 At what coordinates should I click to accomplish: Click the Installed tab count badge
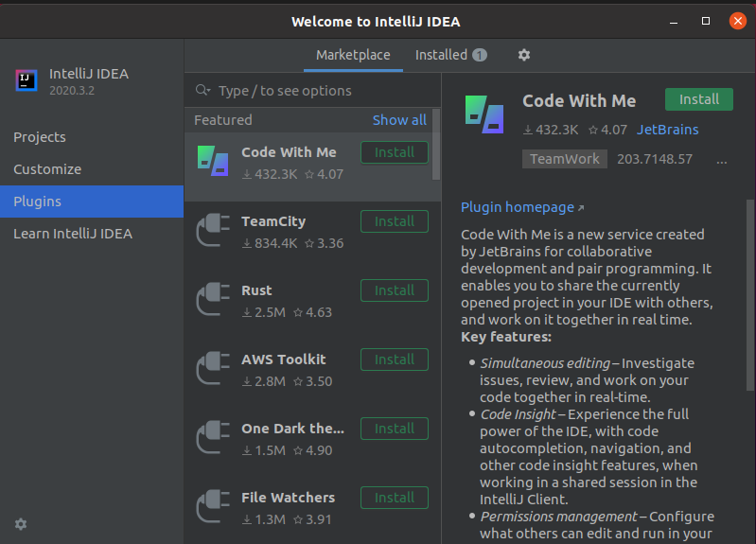(480, 55)
